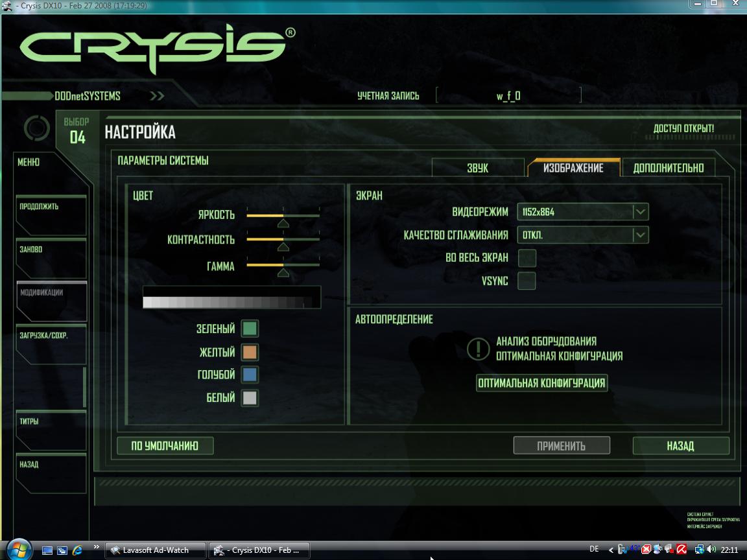
Task: Adjust the КОНТРАСТНОСТЬ slider
Action: coord(283,240)
